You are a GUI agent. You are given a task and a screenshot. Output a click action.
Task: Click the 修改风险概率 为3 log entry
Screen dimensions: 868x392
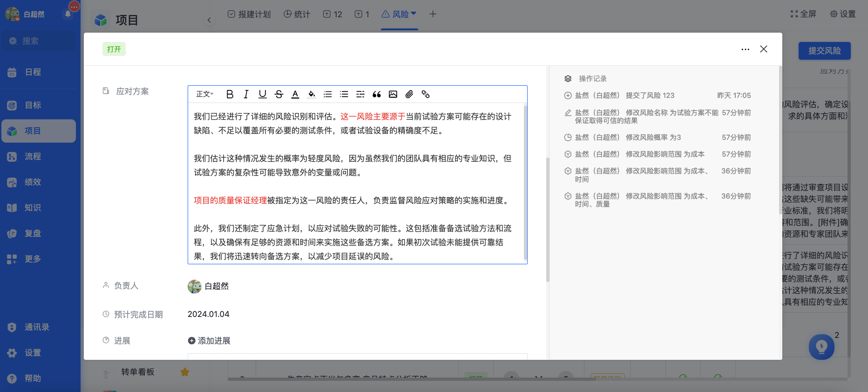pyautogui.click(x=657, y=138)
